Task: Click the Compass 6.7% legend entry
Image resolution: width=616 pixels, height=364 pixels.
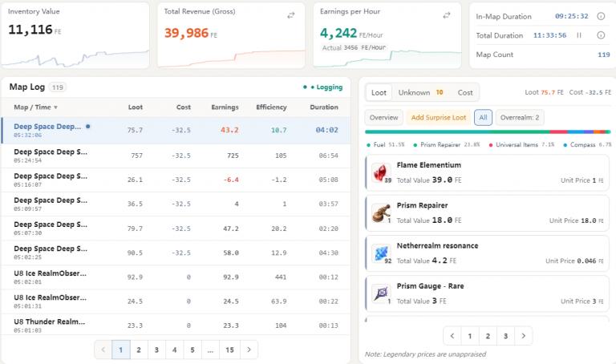Action: pyautogui.click(x=587, y=145)
